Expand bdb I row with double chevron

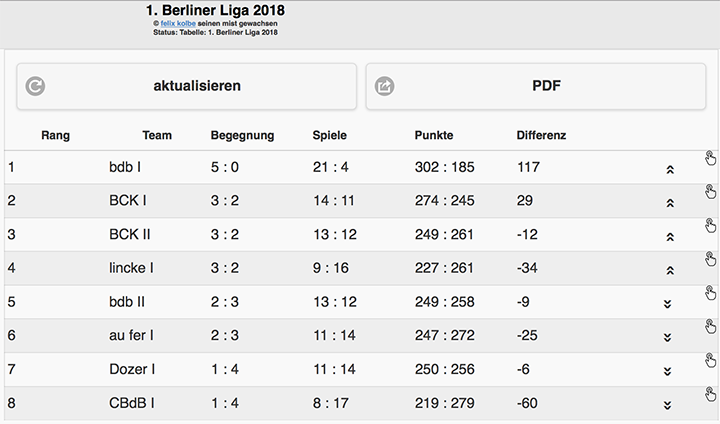[x=669, y=169]
